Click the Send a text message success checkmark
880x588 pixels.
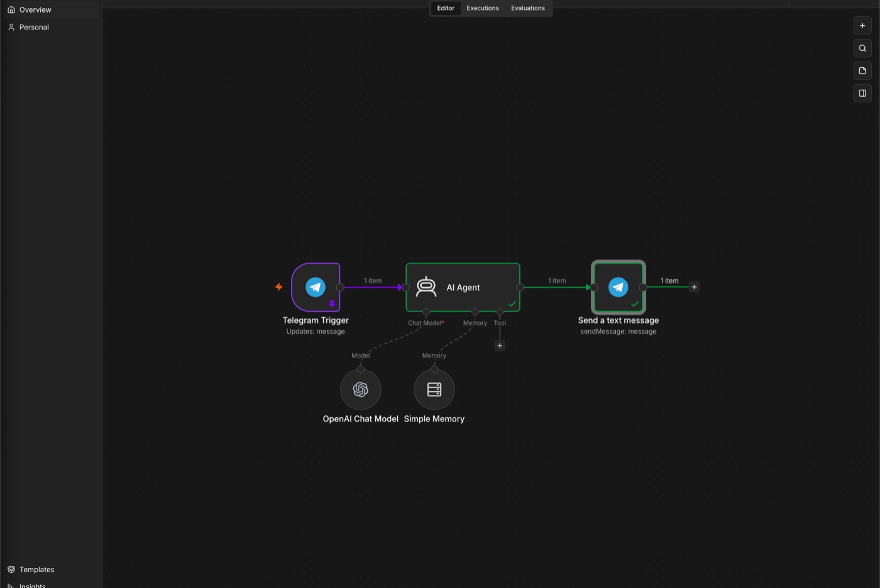[x=635, y=304]
